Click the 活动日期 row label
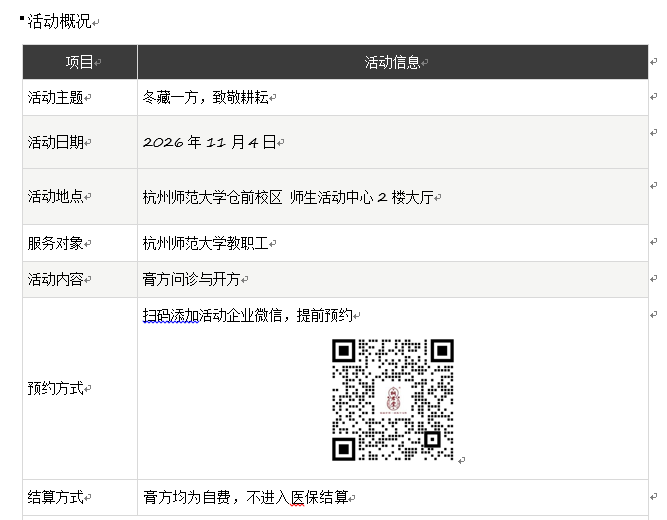Image resolution: width=667 pixels, height=520 pixels. coord(55,142)
